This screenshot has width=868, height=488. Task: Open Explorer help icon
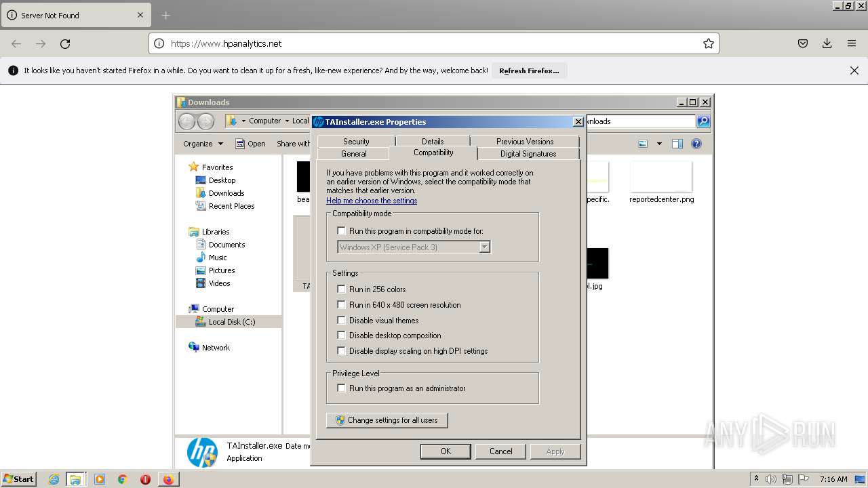click(x=696, y=144)
